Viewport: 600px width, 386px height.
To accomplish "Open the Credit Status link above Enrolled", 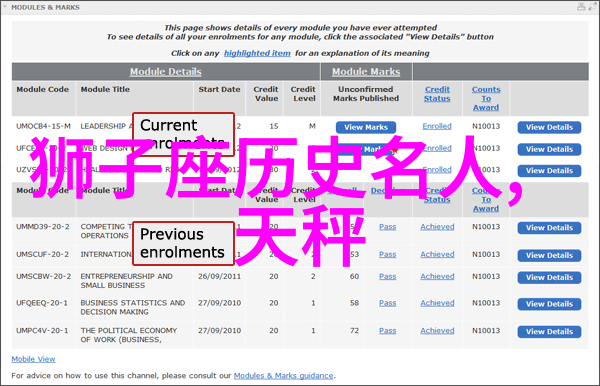I will (437, 94).
